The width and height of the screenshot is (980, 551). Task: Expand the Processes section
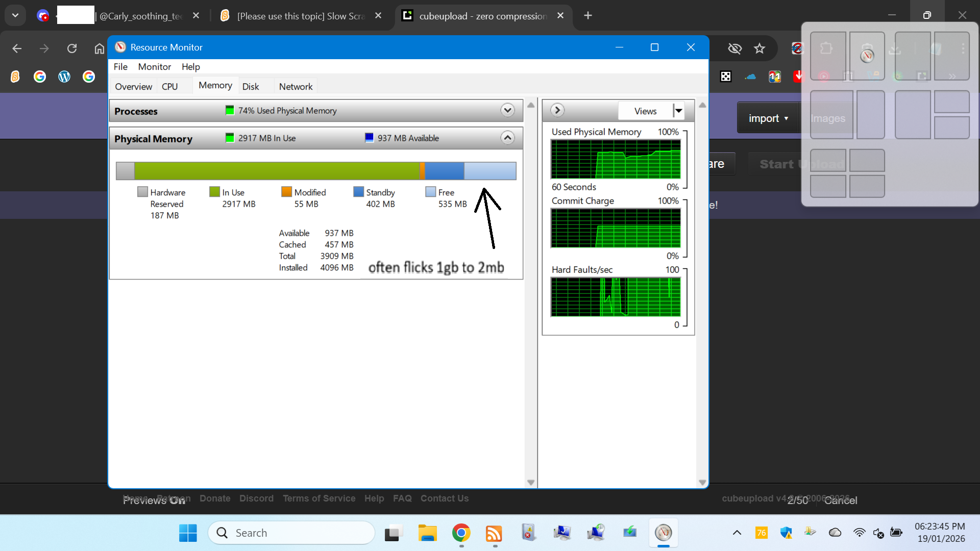tap(507, 110)
